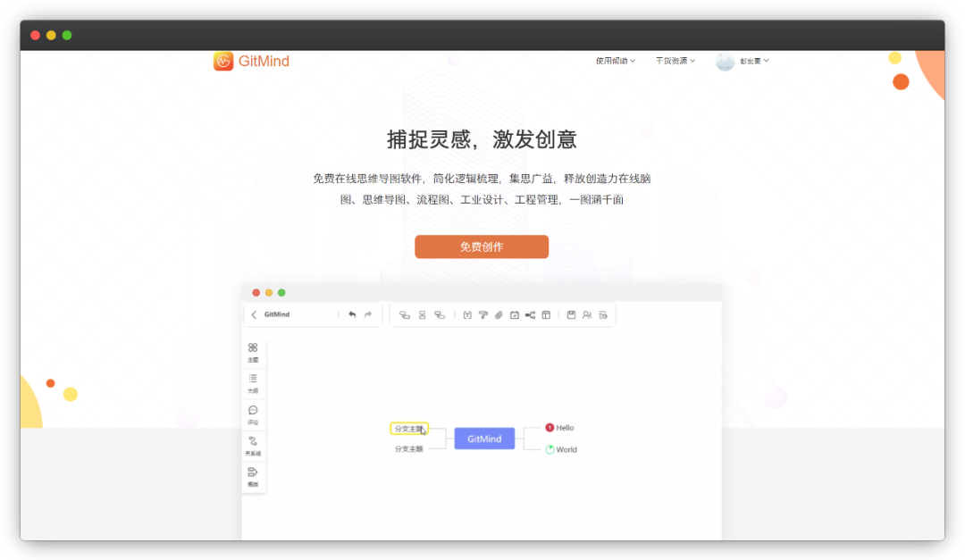Click the insert parent node icon

(440, 315)
